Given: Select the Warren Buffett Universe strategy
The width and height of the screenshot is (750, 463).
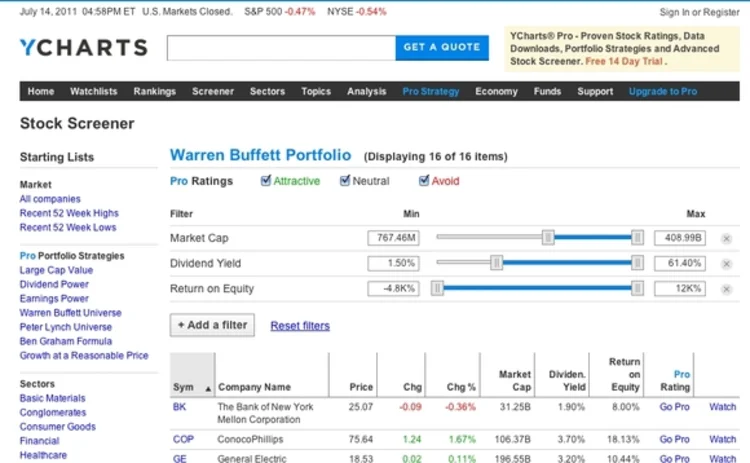Looking at the screenshot, I should (70, 313).
